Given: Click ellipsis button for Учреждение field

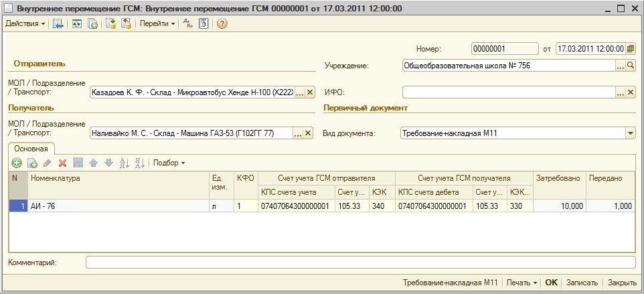Looking at the screenshot, I should pos(620,66).
